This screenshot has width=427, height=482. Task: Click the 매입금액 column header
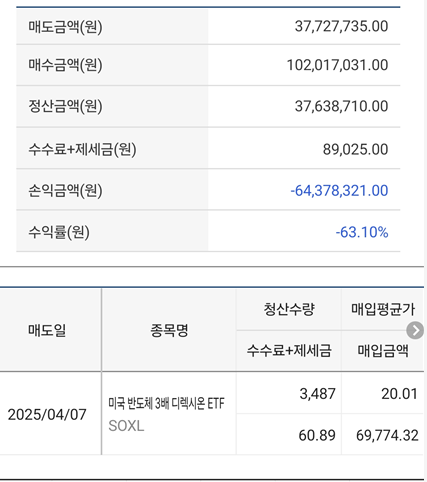click(x=383, y=350)
